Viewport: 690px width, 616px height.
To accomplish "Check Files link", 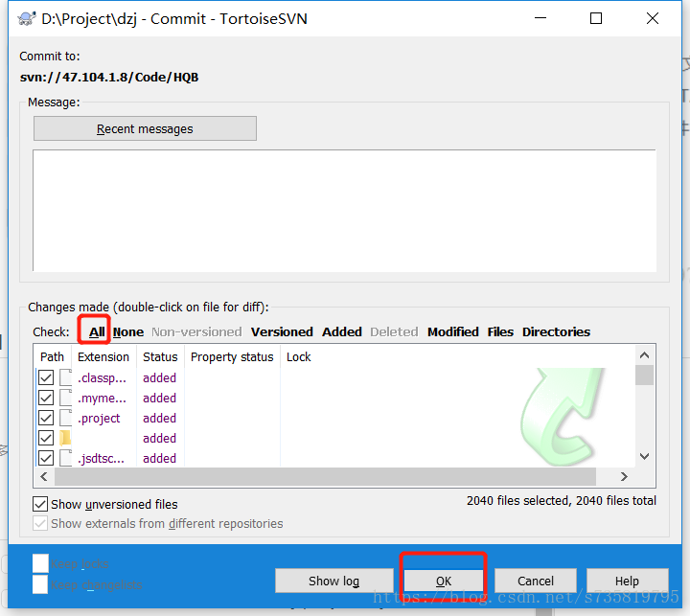I will click(500, 331).
